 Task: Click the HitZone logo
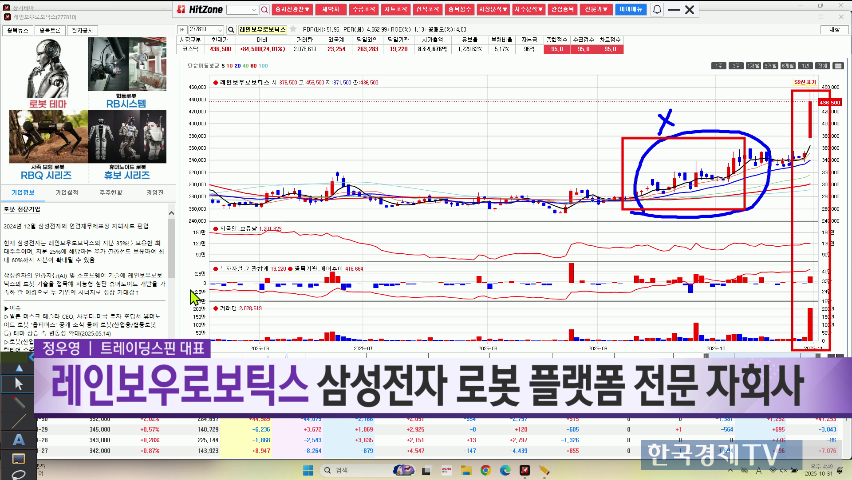tap(198, 9)
